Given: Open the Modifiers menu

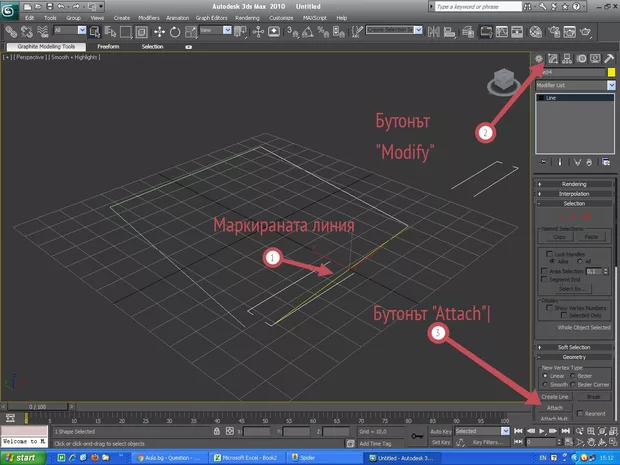Looking at the screenshot, I should point(149,18).
